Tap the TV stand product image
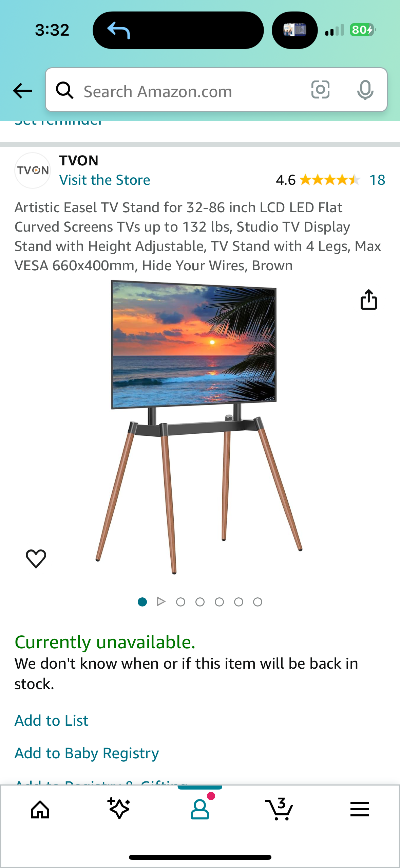 point(198,427)
